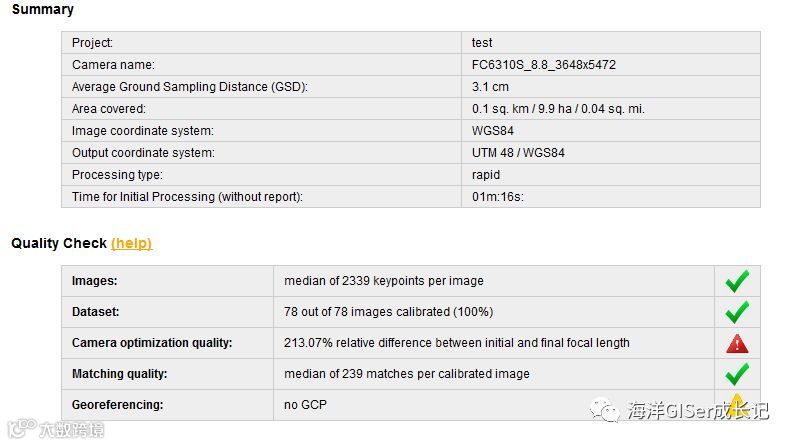Click the Processing type value 'rapid'
Image resolution: width=795 pixels, height=445 pixels.
pyautogui.click(x=486, y=175)
